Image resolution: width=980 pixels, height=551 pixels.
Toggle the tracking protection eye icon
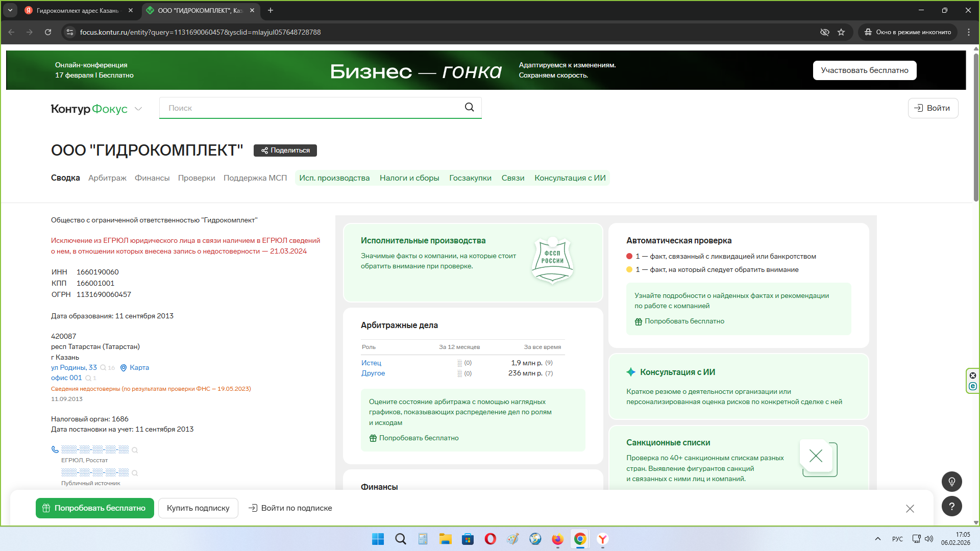point(824,32)
